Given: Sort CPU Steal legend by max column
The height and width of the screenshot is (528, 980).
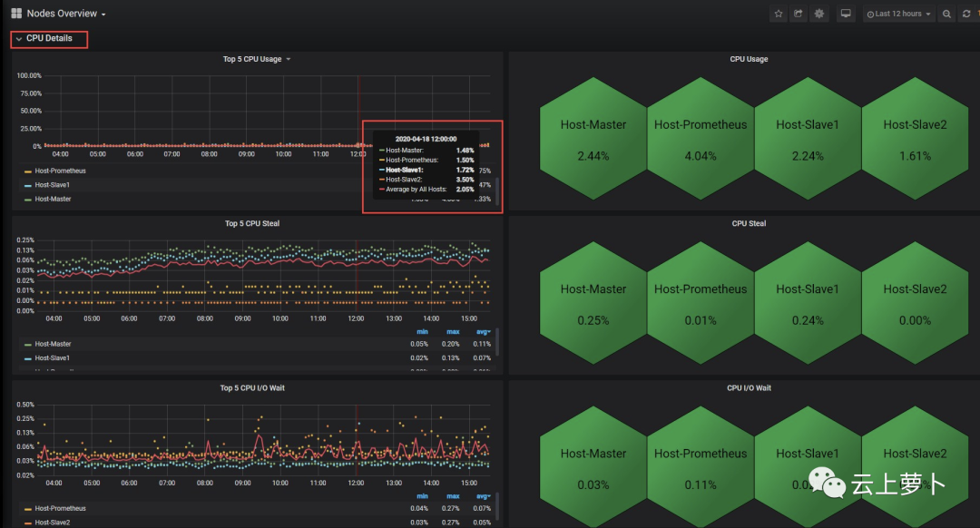Looking at the screenshot, I should (x=453, y=332).
